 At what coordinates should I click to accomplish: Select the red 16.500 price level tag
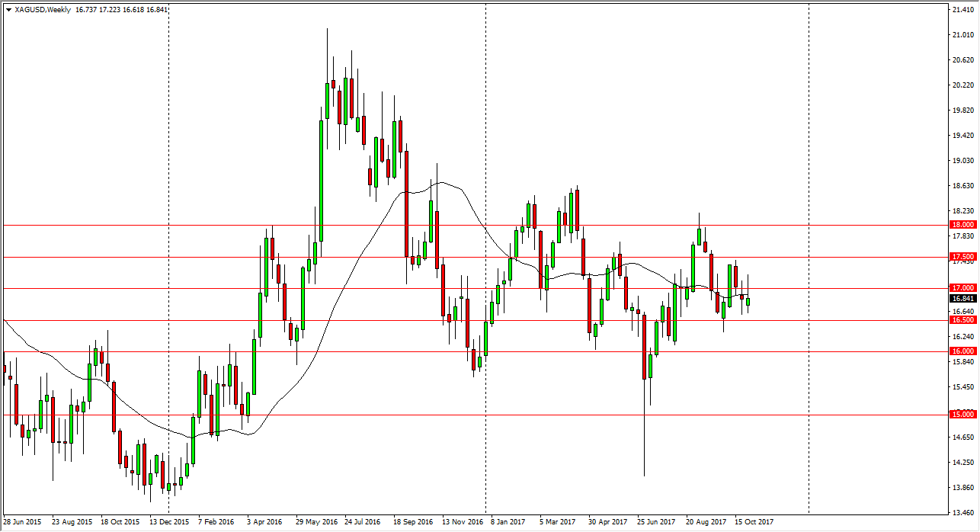pos(963,321)
